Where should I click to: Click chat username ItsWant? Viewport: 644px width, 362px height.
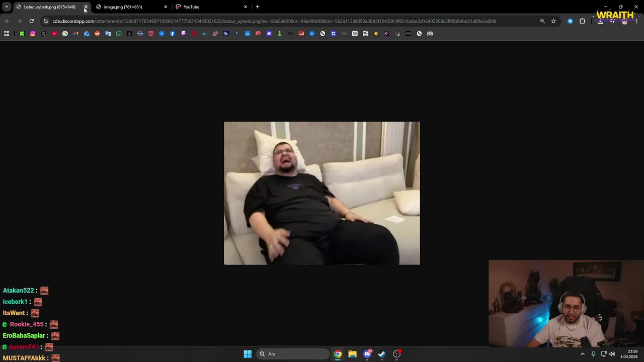point(14,313)
